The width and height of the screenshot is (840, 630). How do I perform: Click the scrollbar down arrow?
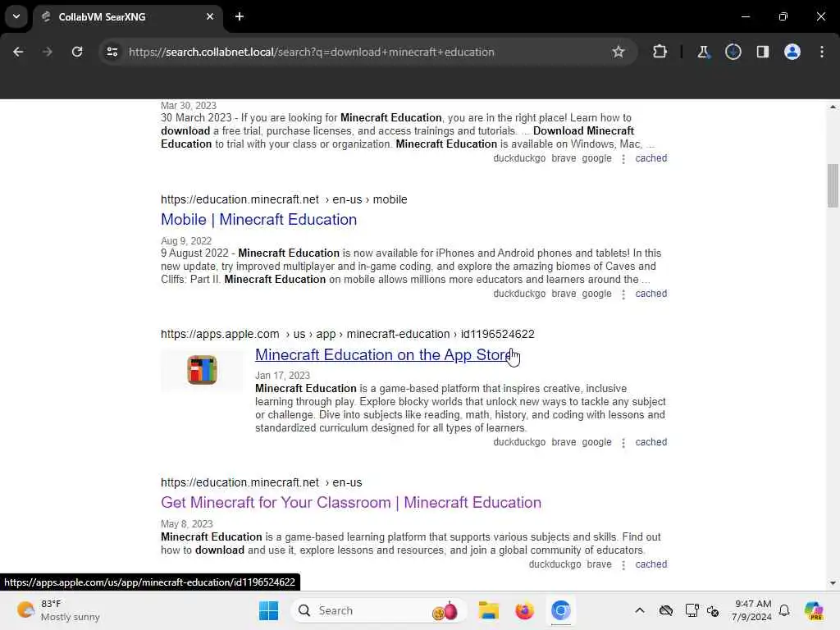pos(833,583)
